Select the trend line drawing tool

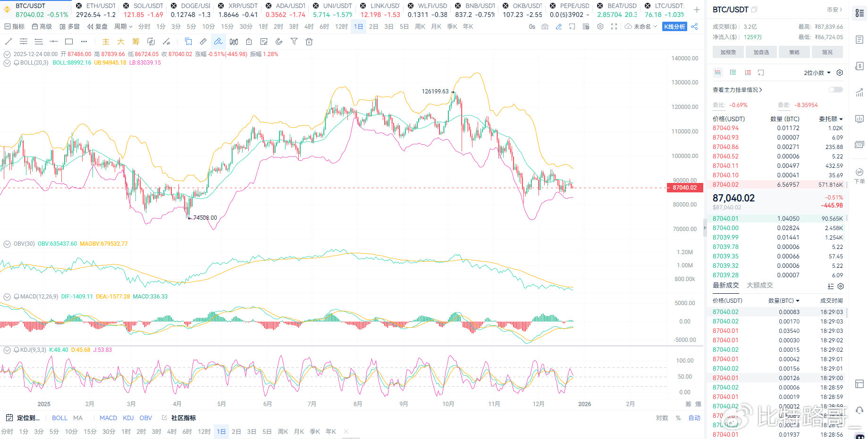coord(8,41)
